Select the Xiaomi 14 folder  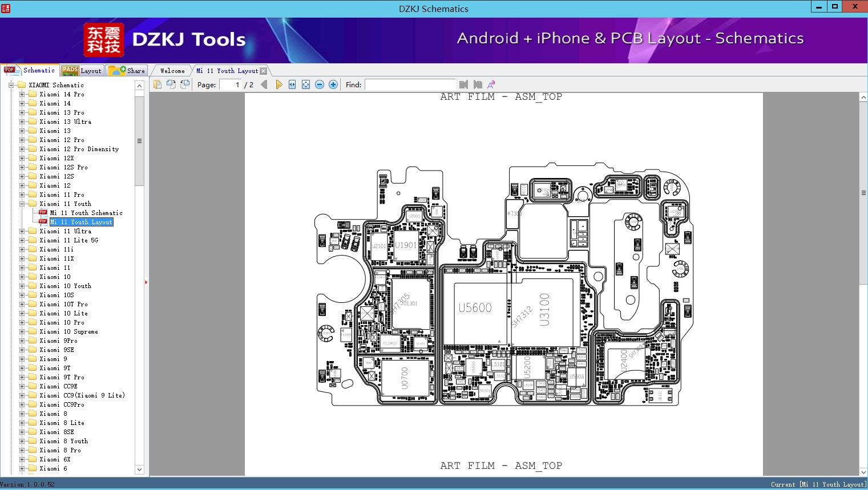[55, 103]
